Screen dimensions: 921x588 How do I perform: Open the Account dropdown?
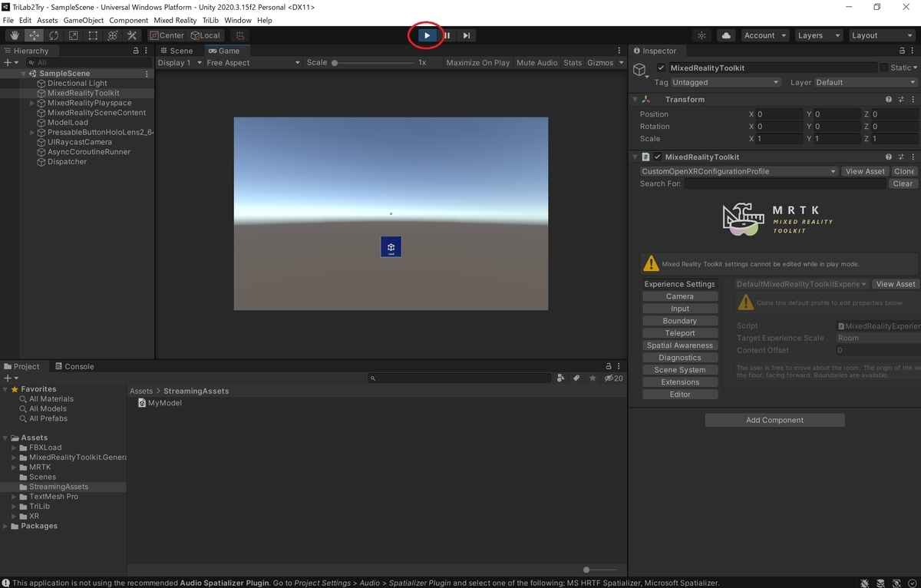pos(765,35)
